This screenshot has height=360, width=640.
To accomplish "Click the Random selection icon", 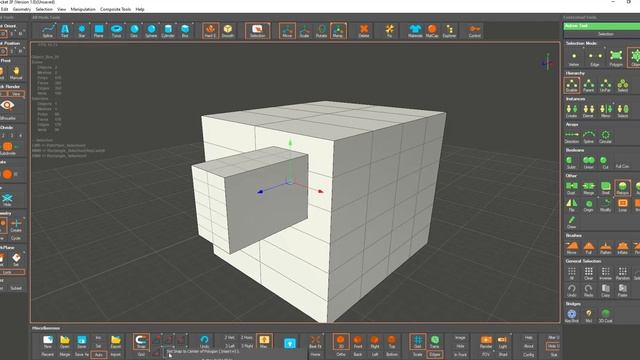I will (x=622, y=273).
